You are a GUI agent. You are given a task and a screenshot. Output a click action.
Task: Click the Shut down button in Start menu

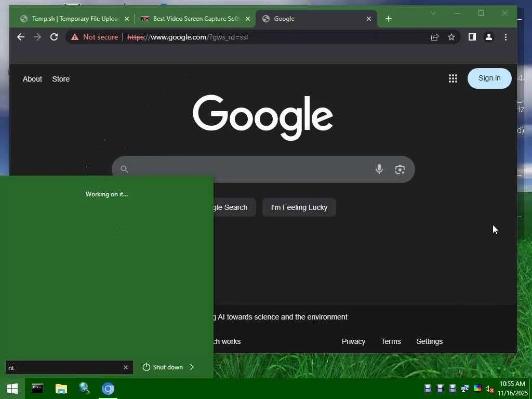pyautogui.click(x=163, y=367)
